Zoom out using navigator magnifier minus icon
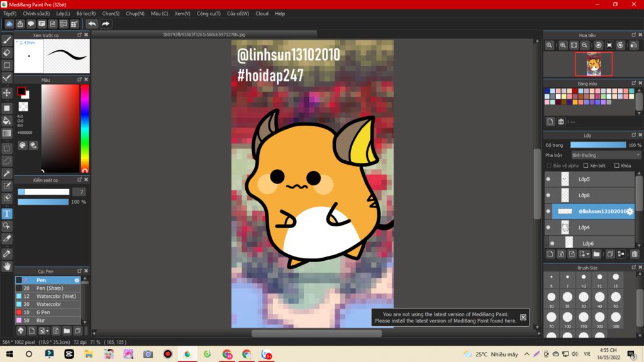The width and height of the screenshot is (644, 362). [584, 45]
